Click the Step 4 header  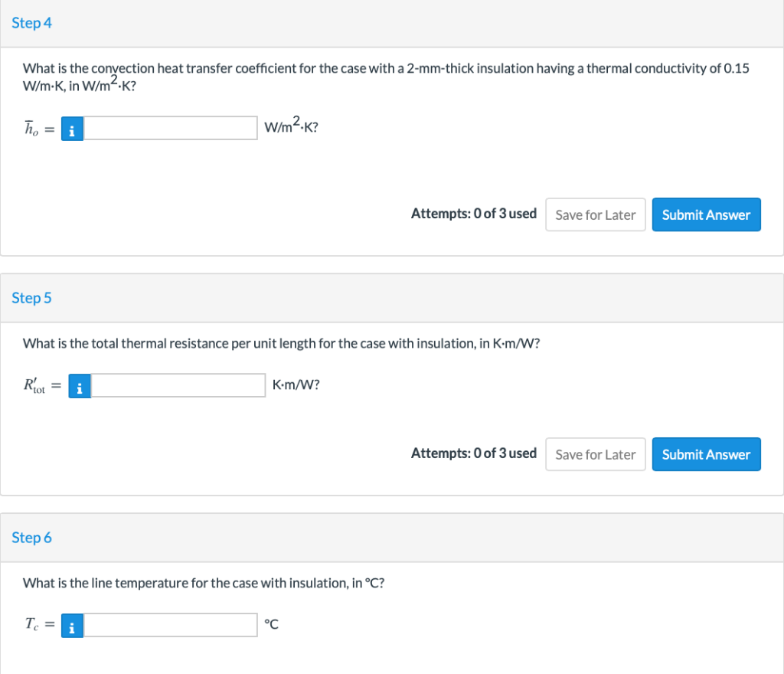[32, 23]
